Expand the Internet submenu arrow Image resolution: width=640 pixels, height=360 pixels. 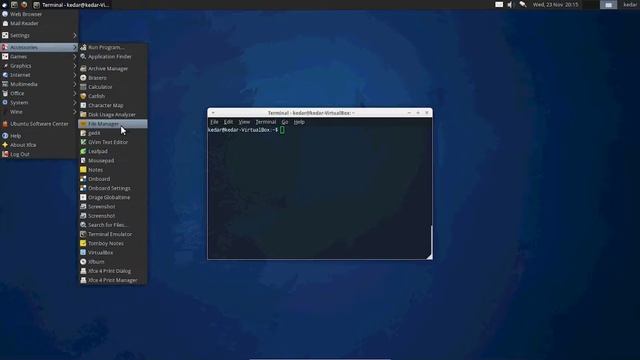click(75, 75)
